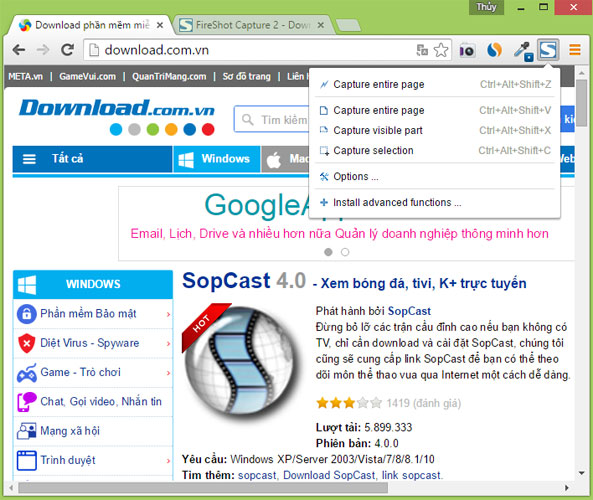Click the people icon for Mạng xã hội
Viewport: 593px width, 500px height.
click(x=26, y=431)
